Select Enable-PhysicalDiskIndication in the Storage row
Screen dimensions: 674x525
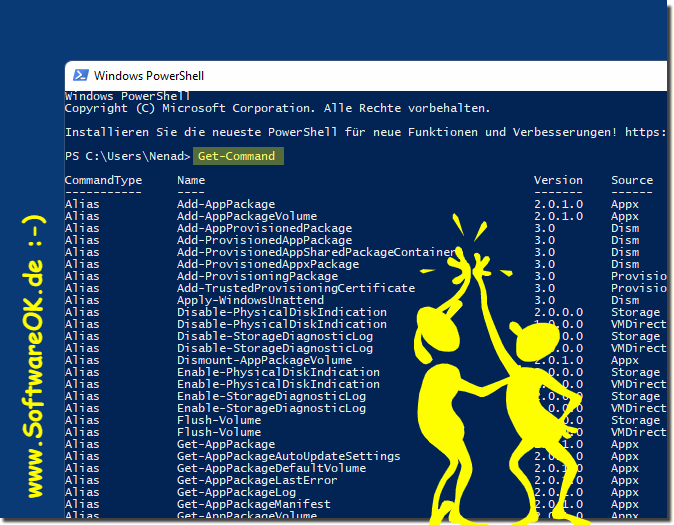(x=279, y=372)
